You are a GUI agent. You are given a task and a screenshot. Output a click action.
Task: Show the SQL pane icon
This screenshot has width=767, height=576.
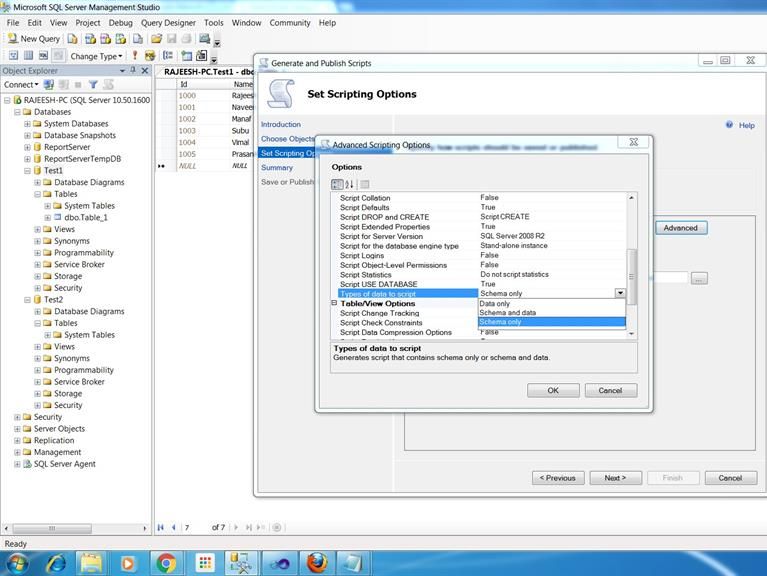tap(44, 56)
